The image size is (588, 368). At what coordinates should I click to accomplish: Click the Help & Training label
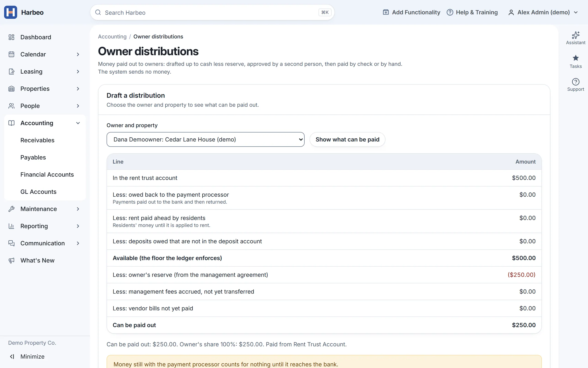[x=477, y=12]
